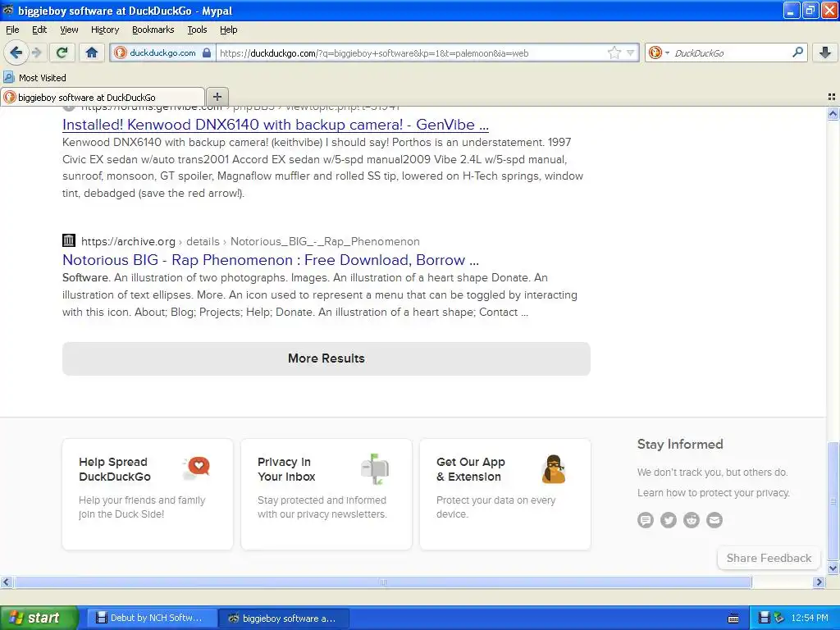This screenshot has height=630, width=840.
Task: Open the Privacy in Your Inbox card
Action: click(326, 494)
